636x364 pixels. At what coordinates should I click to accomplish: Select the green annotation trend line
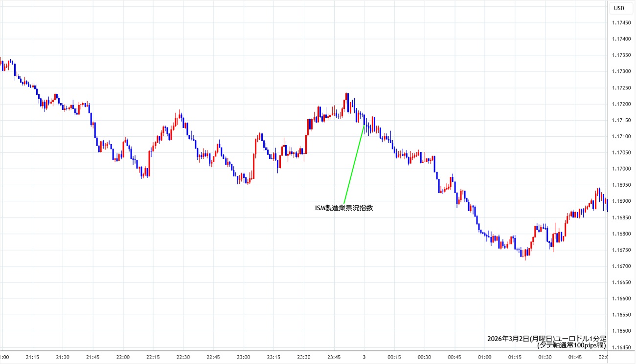[x=354, y=165]
